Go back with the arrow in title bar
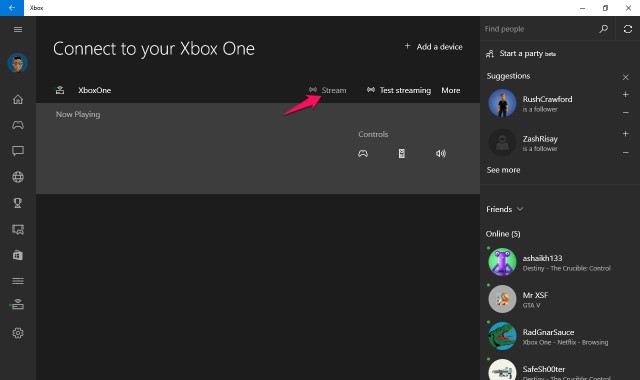Screen dimensions: 640x380 click(x=12, y=8)
